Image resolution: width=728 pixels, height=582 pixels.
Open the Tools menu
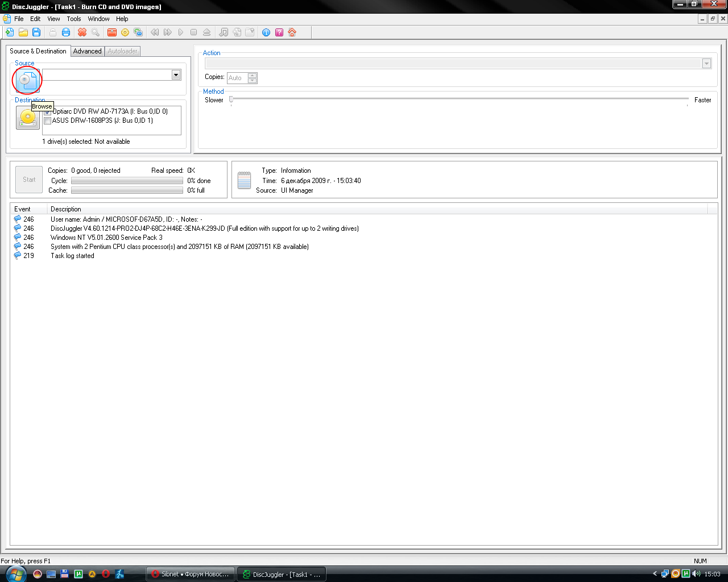[74, 19]
